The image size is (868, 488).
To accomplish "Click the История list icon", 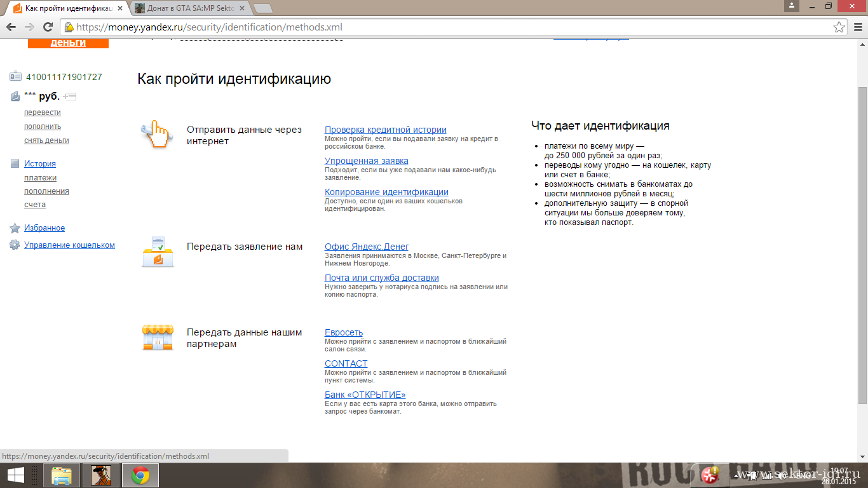I will 15,163.
